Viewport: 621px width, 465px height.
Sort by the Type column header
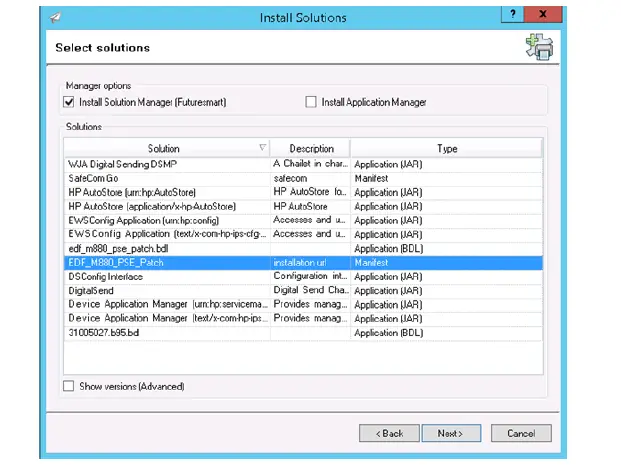click(x=446, y=149)
